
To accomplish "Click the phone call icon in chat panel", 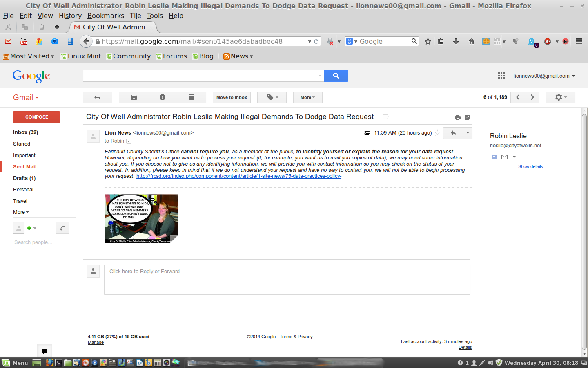I will (x=62, y=228).
